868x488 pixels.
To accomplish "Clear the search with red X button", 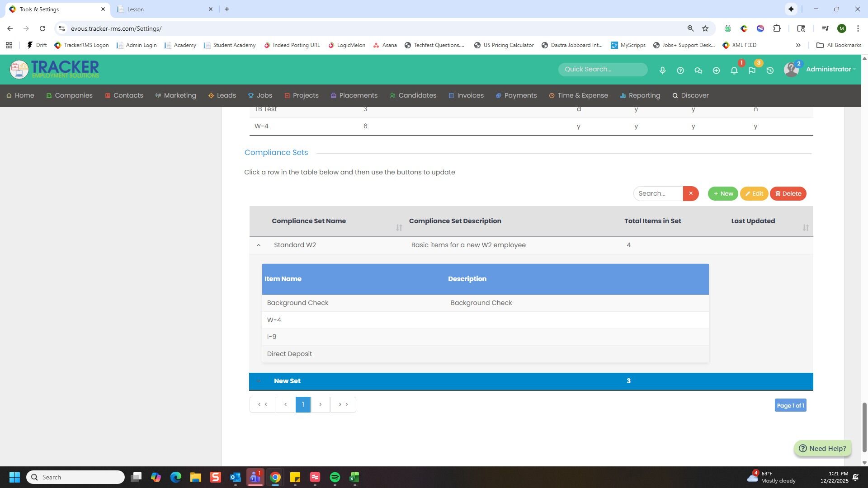I will point(690,193).
